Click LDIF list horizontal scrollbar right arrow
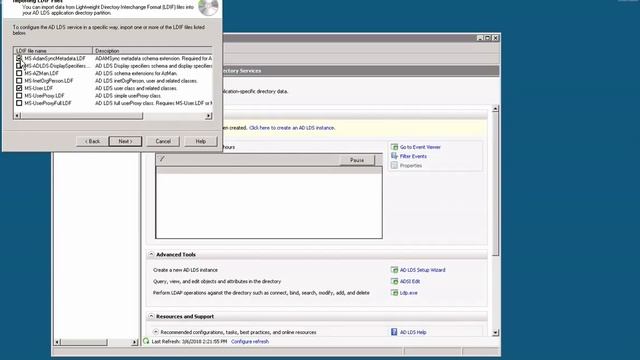Image resolution: width=640 pixels, height=360 pixels. (209, 116)
